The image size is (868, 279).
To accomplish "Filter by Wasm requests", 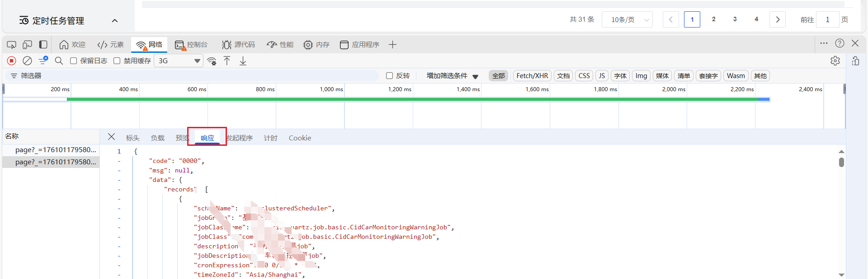I will [x=736, y=76].
